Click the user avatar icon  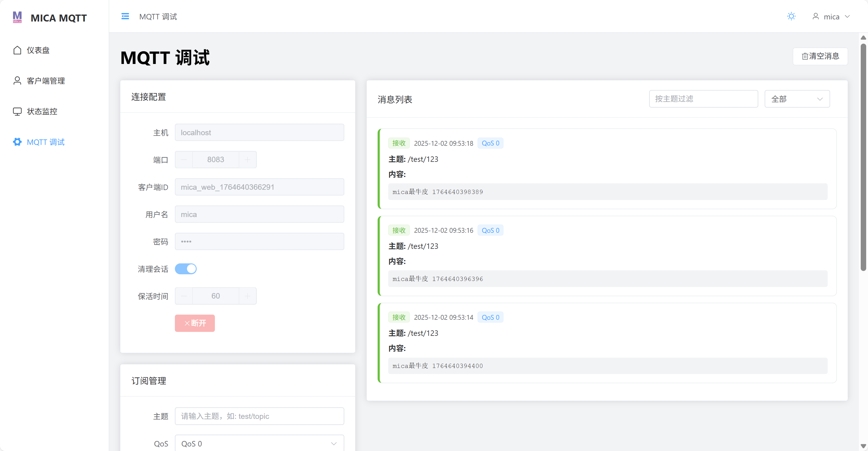click(816, 16)
